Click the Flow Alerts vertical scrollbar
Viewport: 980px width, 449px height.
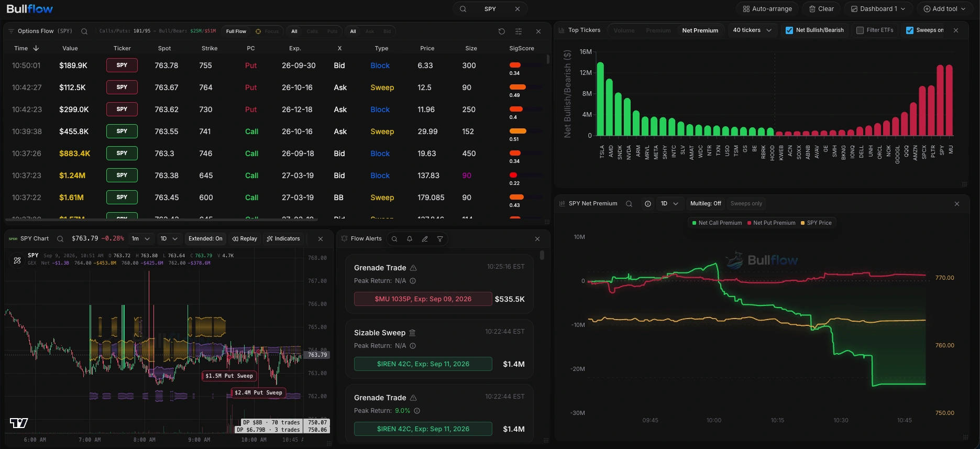(542, 255)
